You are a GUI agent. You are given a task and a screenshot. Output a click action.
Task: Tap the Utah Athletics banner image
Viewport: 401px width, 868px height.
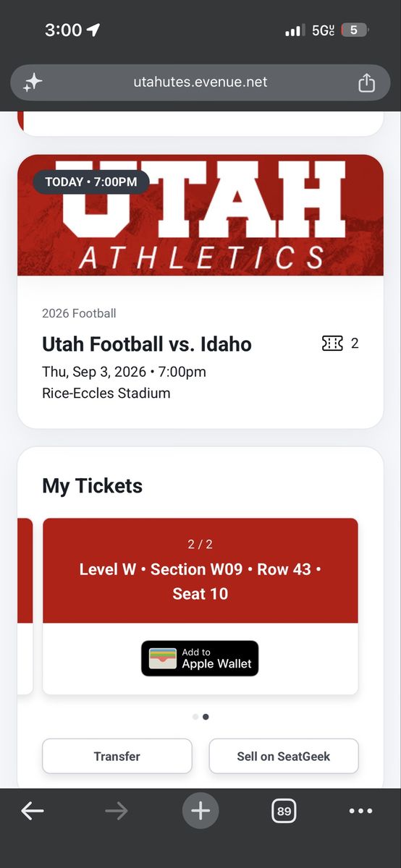(200, 215)
